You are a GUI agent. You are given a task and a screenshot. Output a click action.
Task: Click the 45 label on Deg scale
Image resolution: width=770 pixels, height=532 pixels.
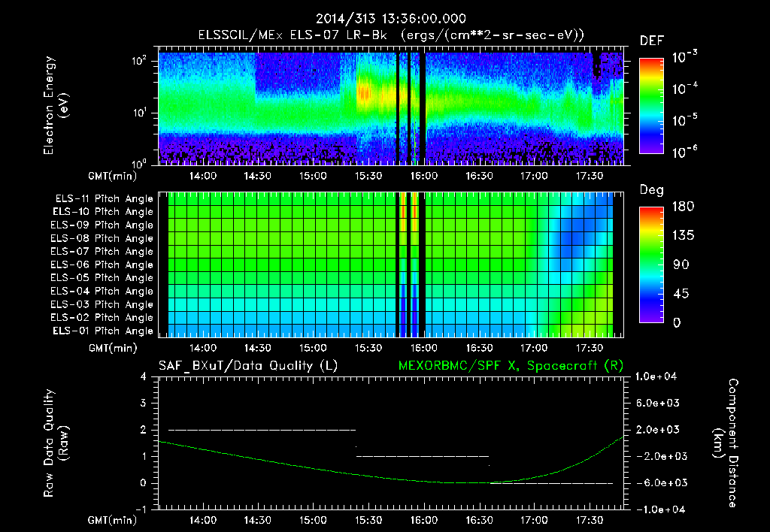(680, 294)
